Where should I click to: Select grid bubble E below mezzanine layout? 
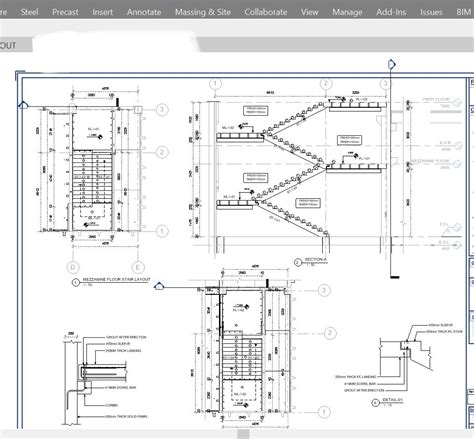click(x=138, y=267)
